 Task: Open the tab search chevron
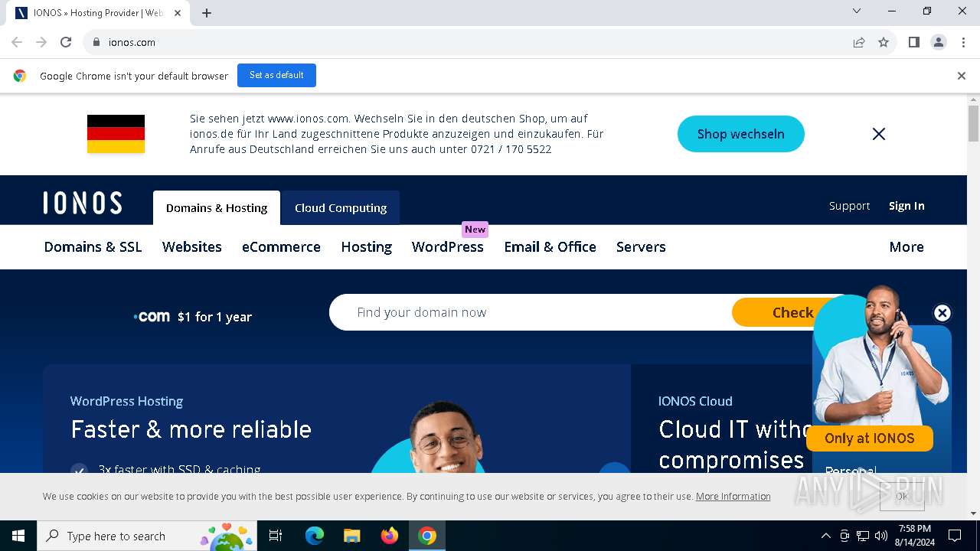(x=857, y=11)
